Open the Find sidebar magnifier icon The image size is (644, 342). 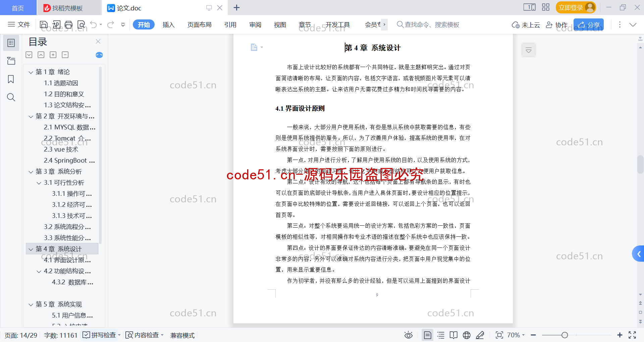(11, 97)
